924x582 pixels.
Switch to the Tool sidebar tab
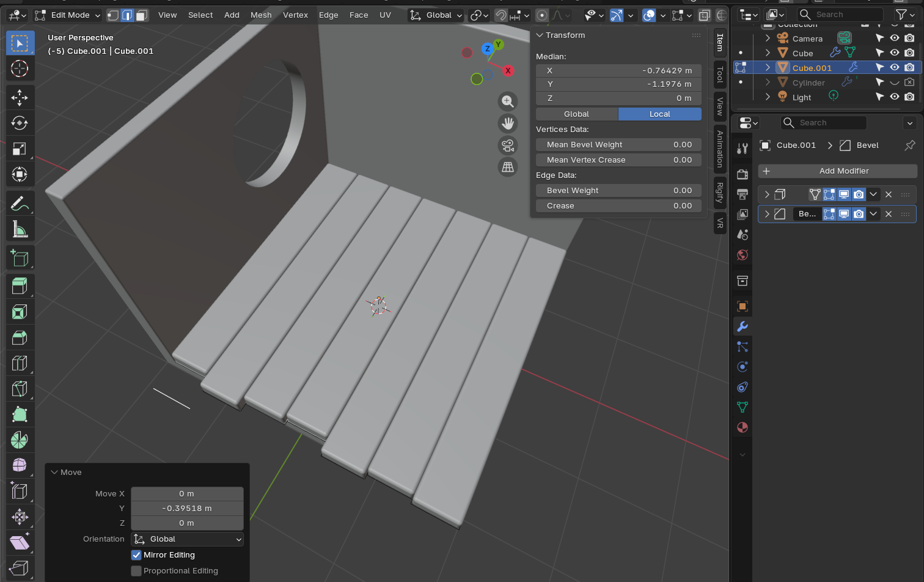(720, 75)
